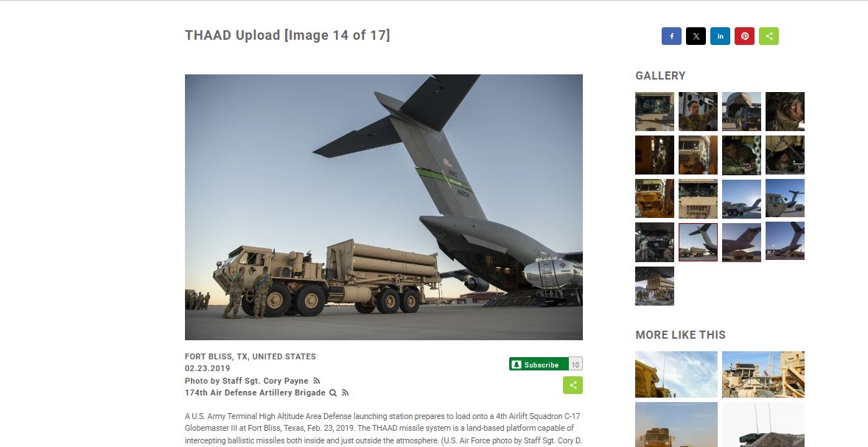Click the subscriber count badge showing 10
Viewport: 868px width, 447px height.
[x=575, y=364]
